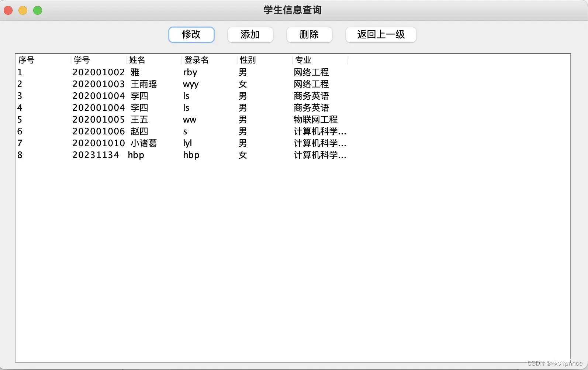Select login name s in row 6
Viewport: 588px width, 370px height.
[x=209, y=131]
